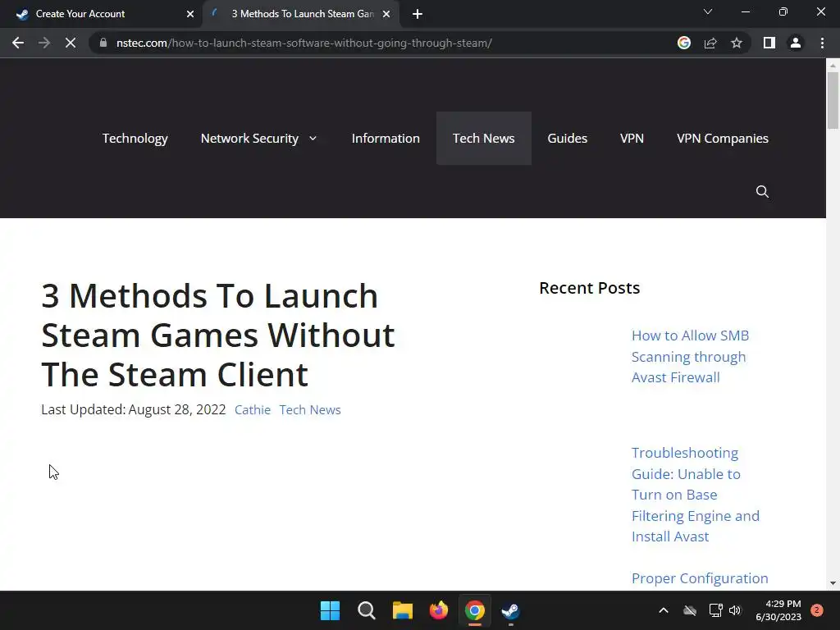Open the Information menu item
Screen dimensions: 840x630
click(386, 138)
